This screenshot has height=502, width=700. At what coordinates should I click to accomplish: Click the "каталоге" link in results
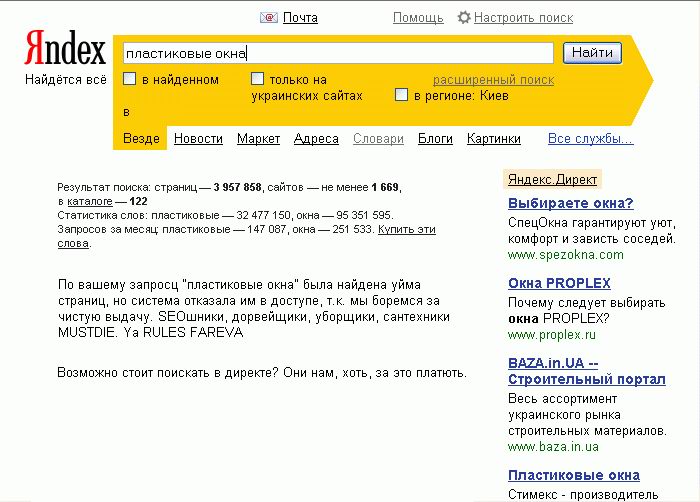click(x=89, y=201)
